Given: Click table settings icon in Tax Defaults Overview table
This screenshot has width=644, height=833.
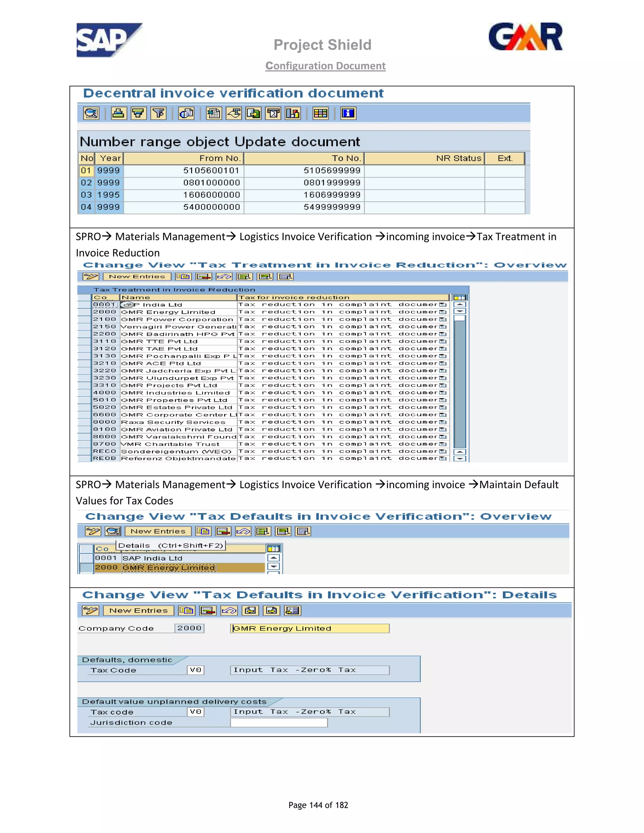Looking at the screenshot, I should point(274,549).
